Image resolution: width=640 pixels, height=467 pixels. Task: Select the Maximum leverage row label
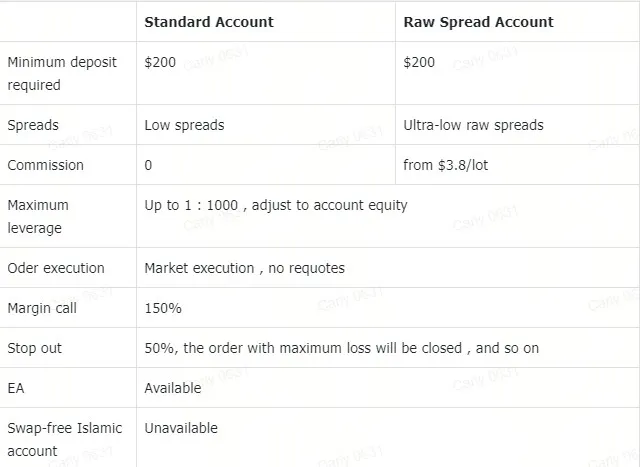pos(38,216)
